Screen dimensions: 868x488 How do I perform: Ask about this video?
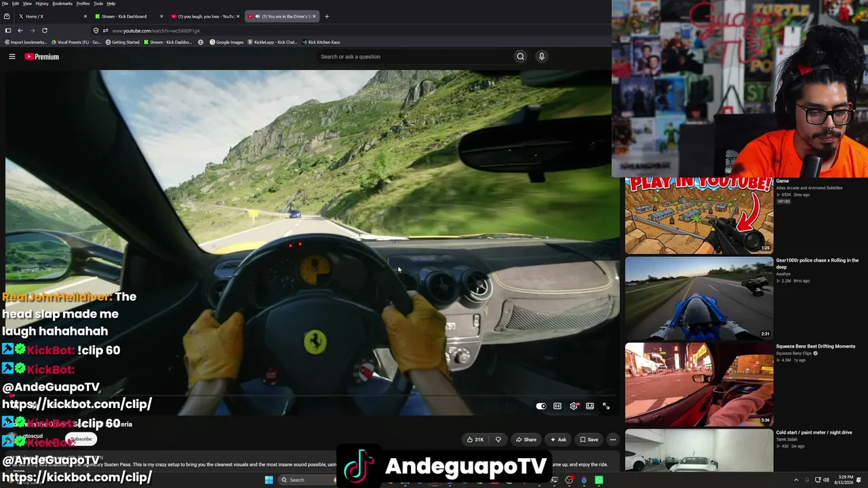point(559,440)
